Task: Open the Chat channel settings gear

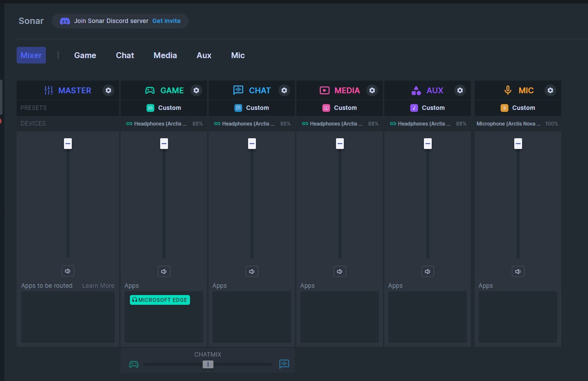Action: pyautogui.click(x=284, y=90)
